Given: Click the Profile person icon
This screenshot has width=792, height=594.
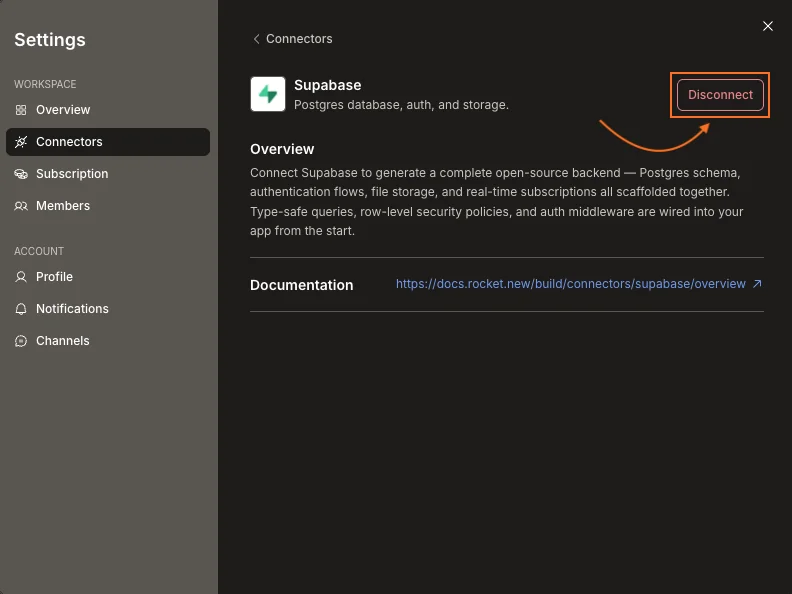Looking at the screenshot, I should [x=21, y=277].
